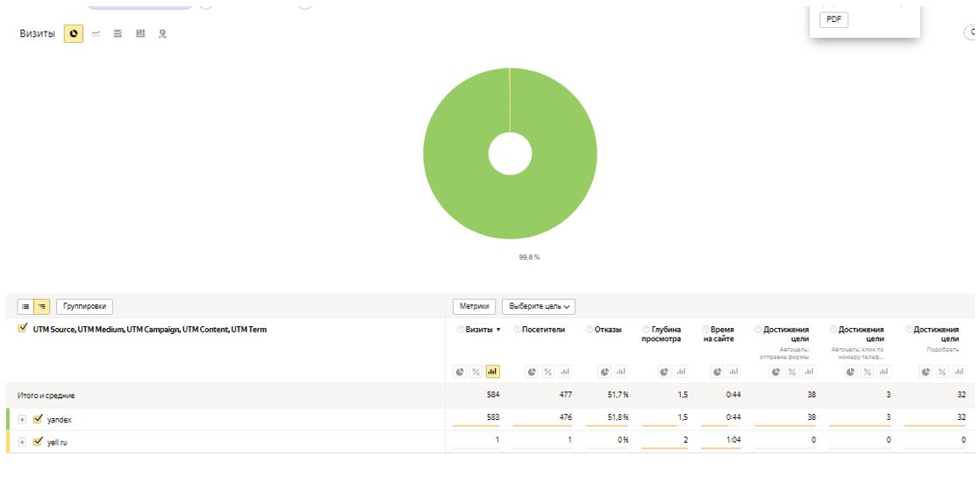The width and height of the screenshot is (980, 477).
Task: Click pie icon under Отказы column
Action: click(604, 372)
